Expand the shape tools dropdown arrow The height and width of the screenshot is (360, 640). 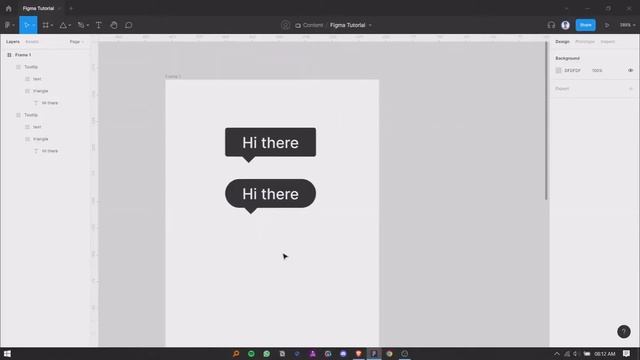tap(69, 25)
